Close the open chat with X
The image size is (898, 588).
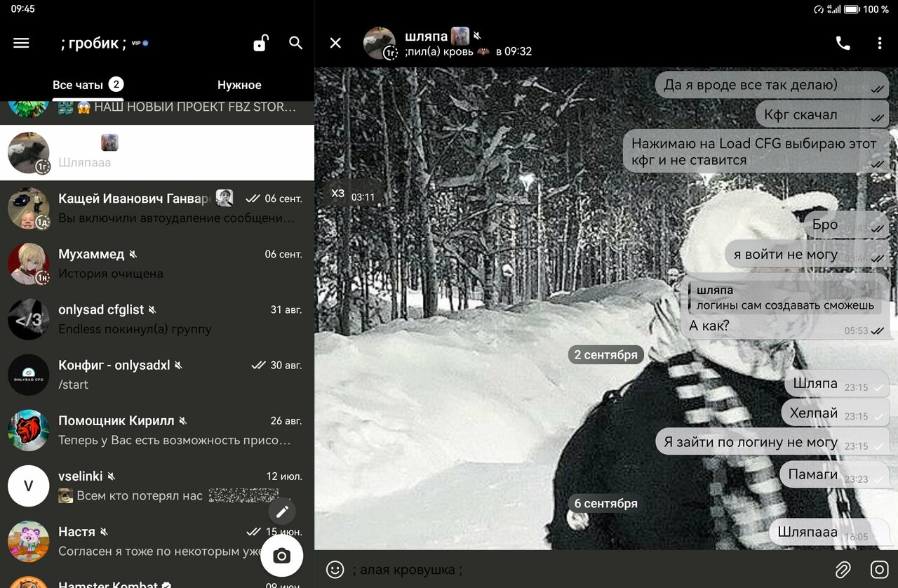[x=335, y=43]
